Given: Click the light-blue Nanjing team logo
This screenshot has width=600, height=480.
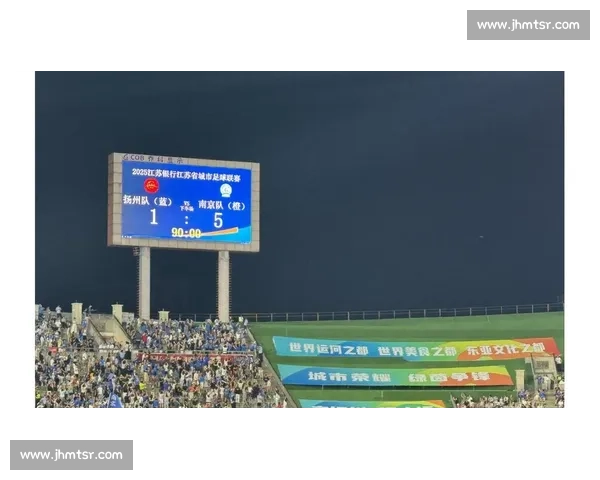Looking at the screenshot, I should click(x=226, y=190).
